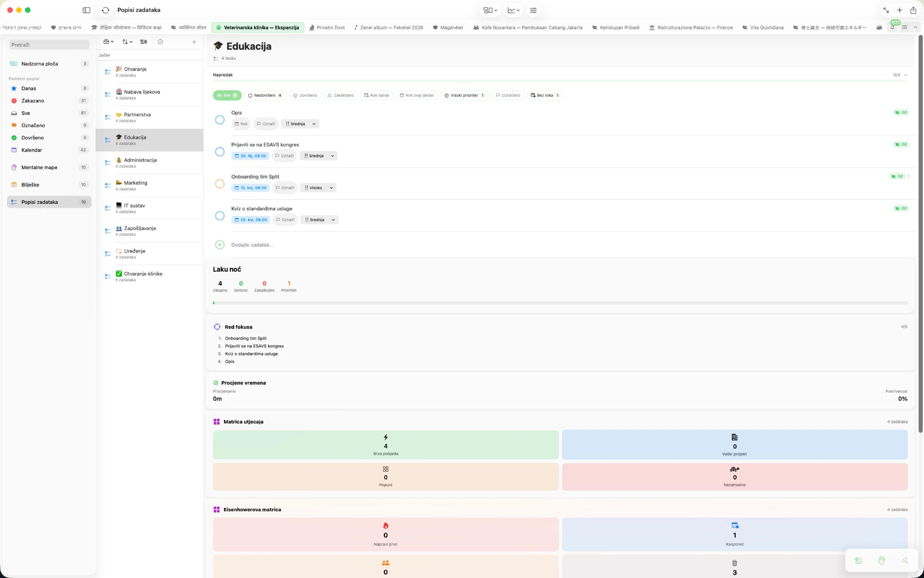Viewport: 924px width, 578px height.
Task: Flag the ESAVS kongres task with Označi
Action: tap(285, 156)
